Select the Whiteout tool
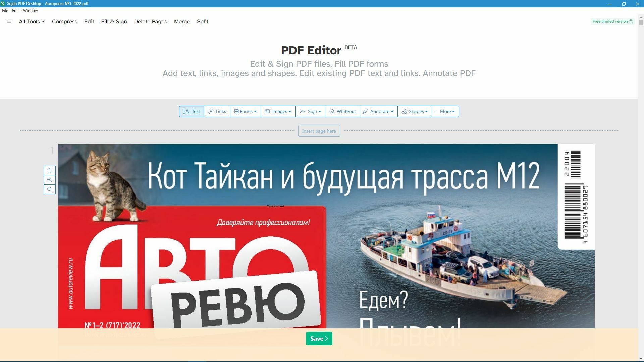644x362 pixels. click(x=342, y=111)
